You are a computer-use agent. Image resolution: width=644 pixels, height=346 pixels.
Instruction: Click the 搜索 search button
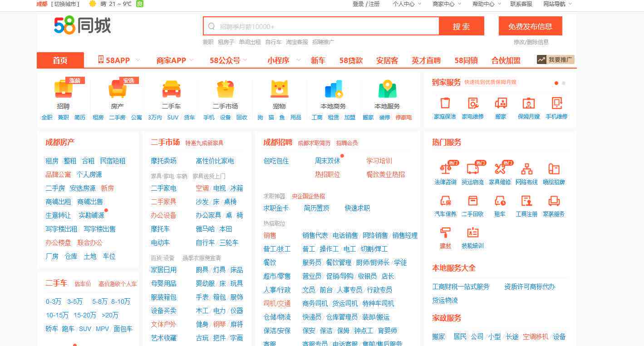pyautogui.click(x=462, y=26)
